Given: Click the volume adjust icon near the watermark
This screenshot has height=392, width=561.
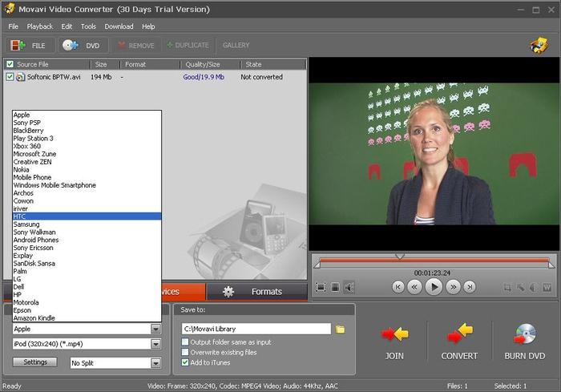Looking at the screenshot, I should click(534, 288).
